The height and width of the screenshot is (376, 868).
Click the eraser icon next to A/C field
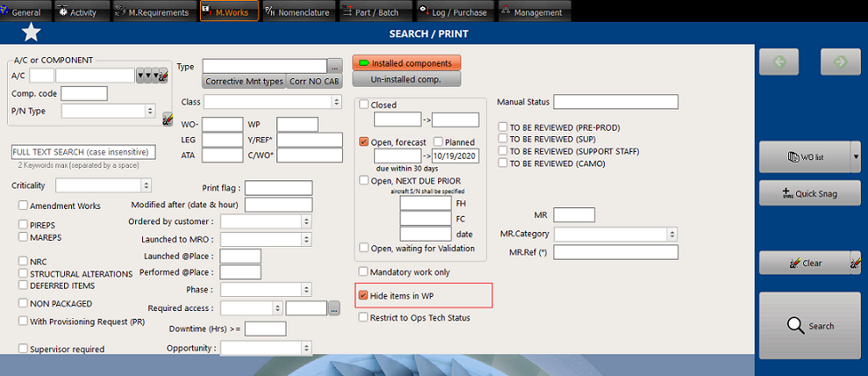point(163,76)
